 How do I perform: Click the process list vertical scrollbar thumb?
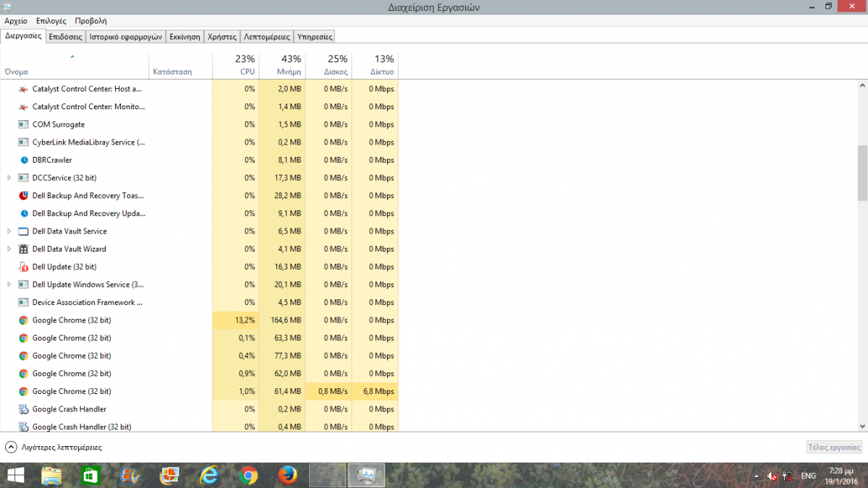click(x=862, y=172)
